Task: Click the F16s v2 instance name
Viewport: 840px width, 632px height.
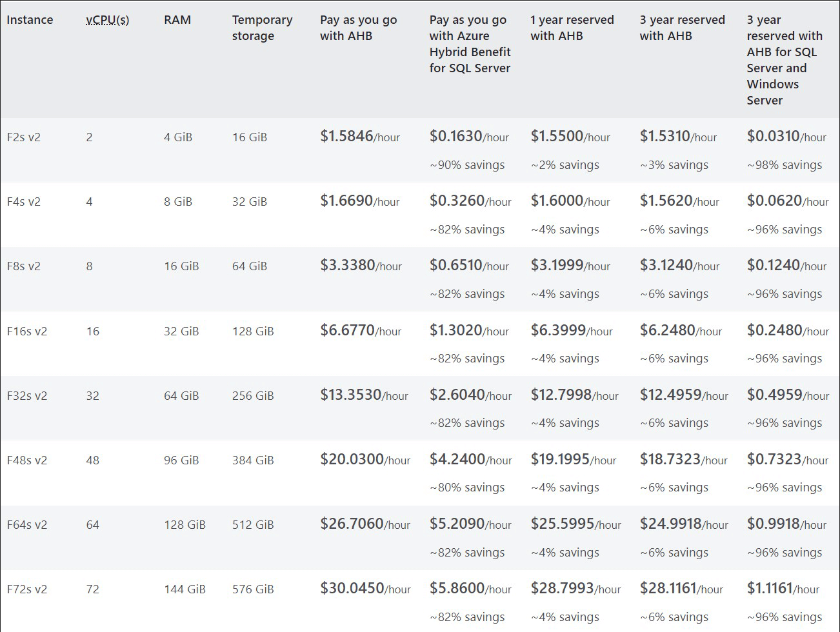Action: (27, 331)
